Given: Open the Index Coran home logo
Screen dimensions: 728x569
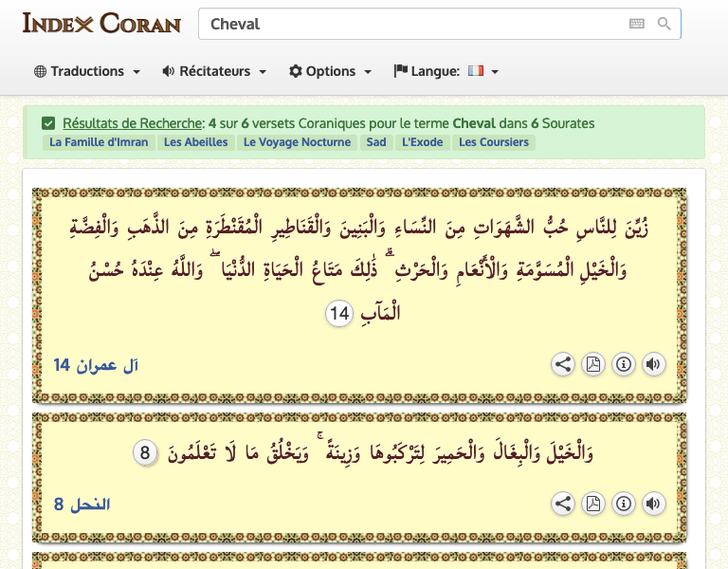Looking at the screenshot, I should click(101, 24).
